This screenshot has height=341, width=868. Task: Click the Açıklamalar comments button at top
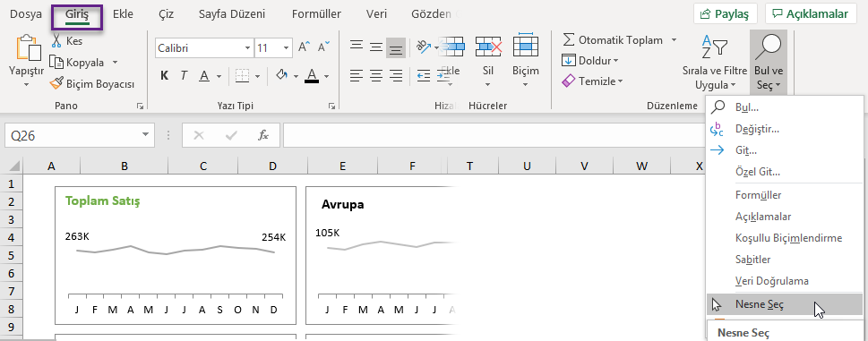pyautogui.click(x=810, y=13)
